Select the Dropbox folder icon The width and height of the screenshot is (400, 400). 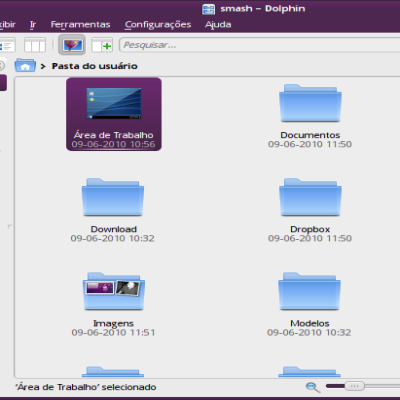pyautogui.click(x=310, y=197)
